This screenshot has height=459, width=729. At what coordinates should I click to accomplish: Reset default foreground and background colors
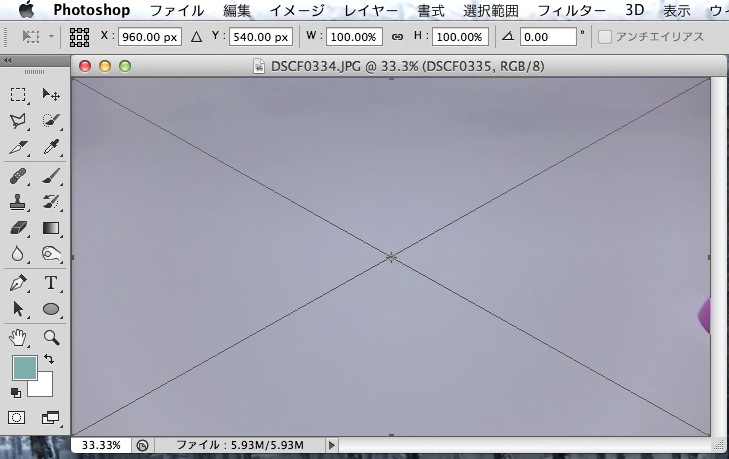[x=16, y=393]
